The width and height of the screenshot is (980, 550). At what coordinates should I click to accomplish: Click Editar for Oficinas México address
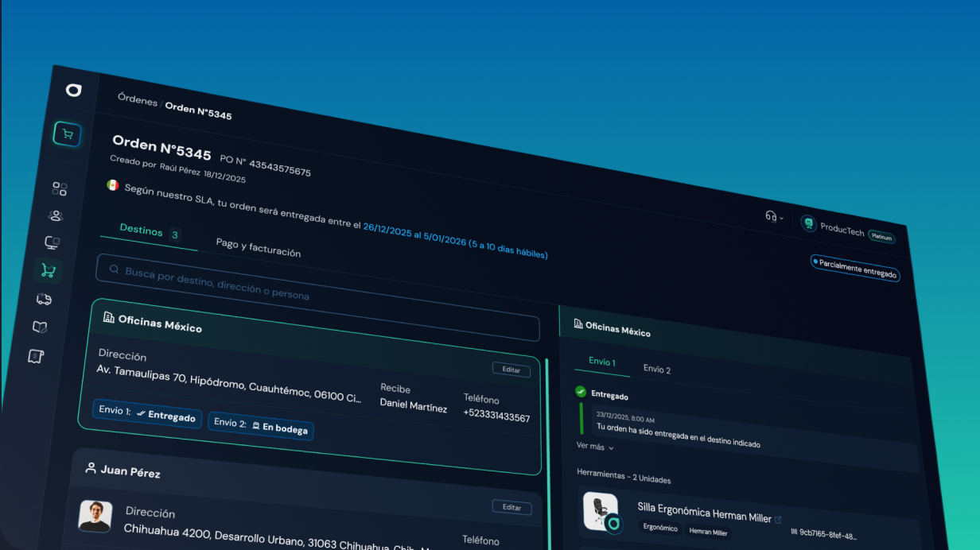(x=511, y=370)
